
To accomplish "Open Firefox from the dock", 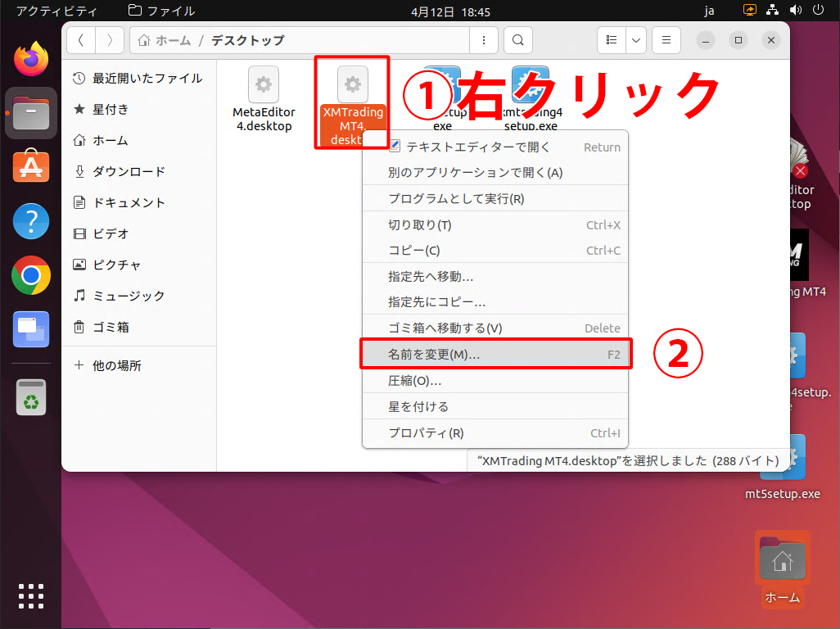I will [x=31, y=59].
